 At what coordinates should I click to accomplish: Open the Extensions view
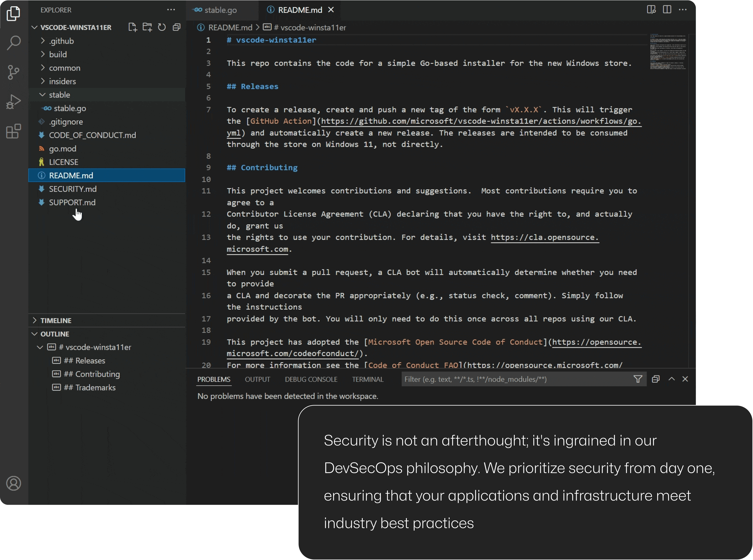pos(14,131)
